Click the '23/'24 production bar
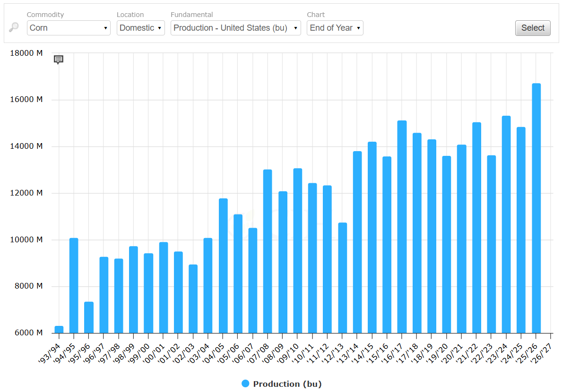 pos(506,224)
